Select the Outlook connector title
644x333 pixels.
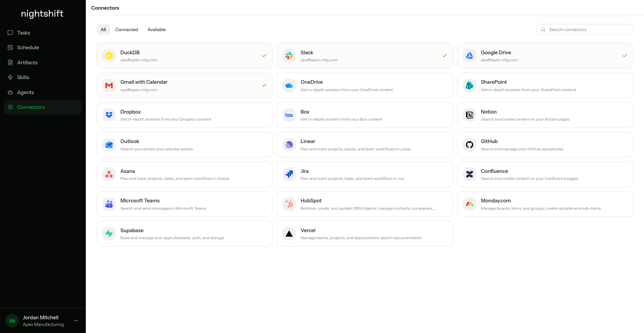[130, 141]
